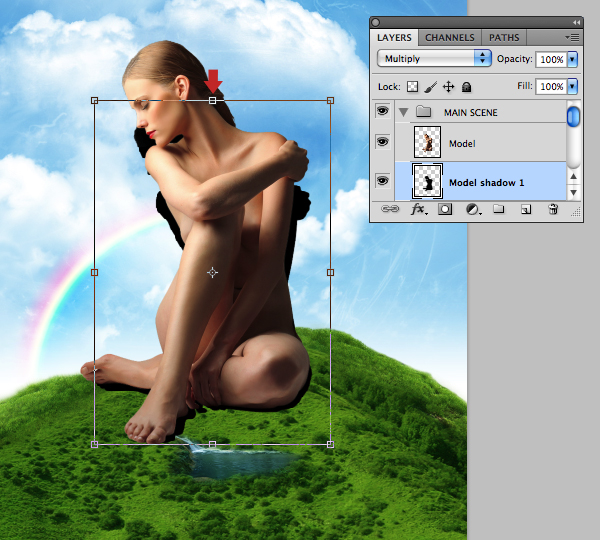Screen dimensions: 600x540
Task: Create a new group folder
Action: (x=498, y=209)
